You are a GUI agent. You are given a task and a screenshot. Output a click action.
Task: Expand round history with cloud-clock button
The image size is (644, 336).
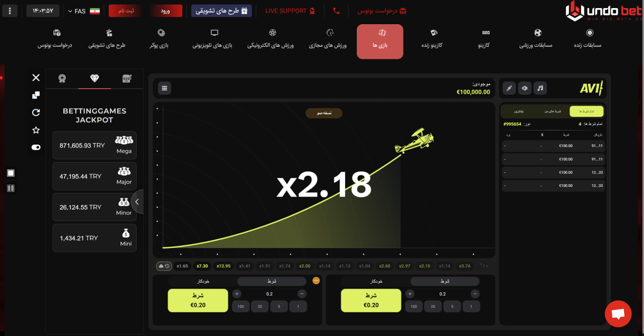pyautogui.click(x=164, y=266)
